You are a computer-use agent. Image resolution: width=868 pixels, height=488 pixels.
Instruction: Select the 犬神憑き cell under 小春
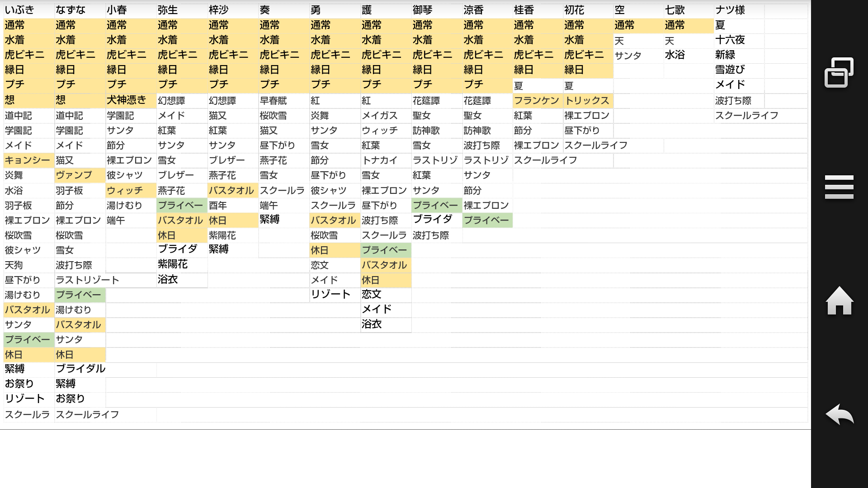click(x=127, y=100)
